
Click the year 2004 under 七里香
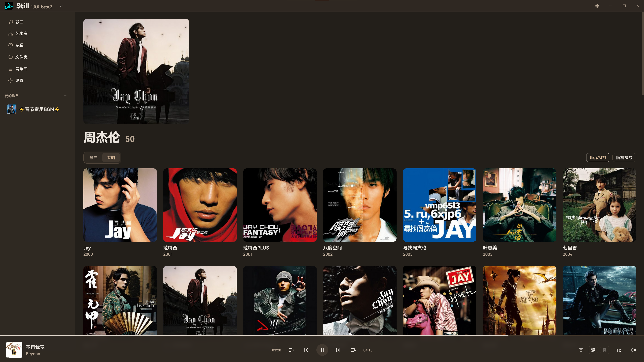(x=568, y=254)
